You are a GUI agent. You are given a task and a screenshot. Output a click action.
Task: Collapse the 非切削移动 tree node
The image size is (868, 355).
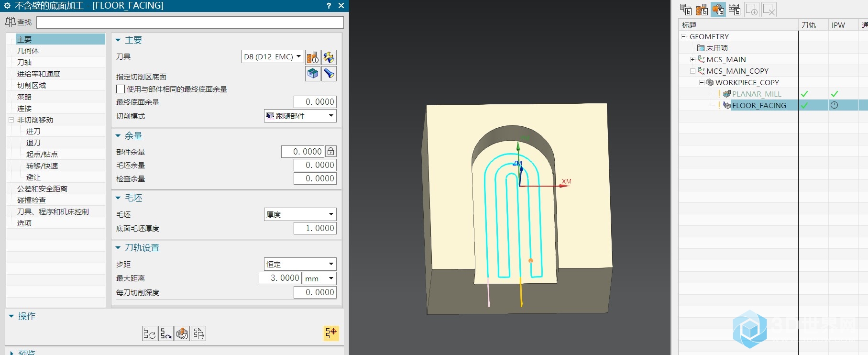[x=11, y=120]
